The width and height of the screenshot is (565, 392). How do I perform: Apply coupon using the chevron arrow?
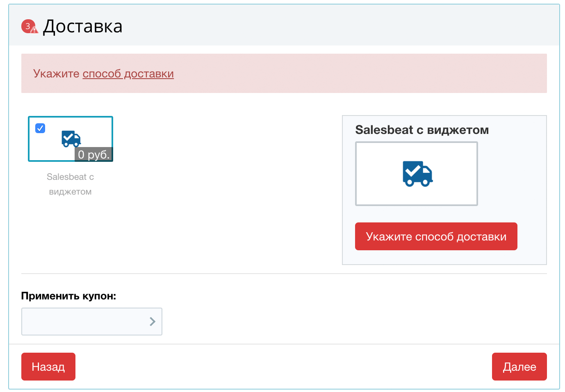pos(153,322)
